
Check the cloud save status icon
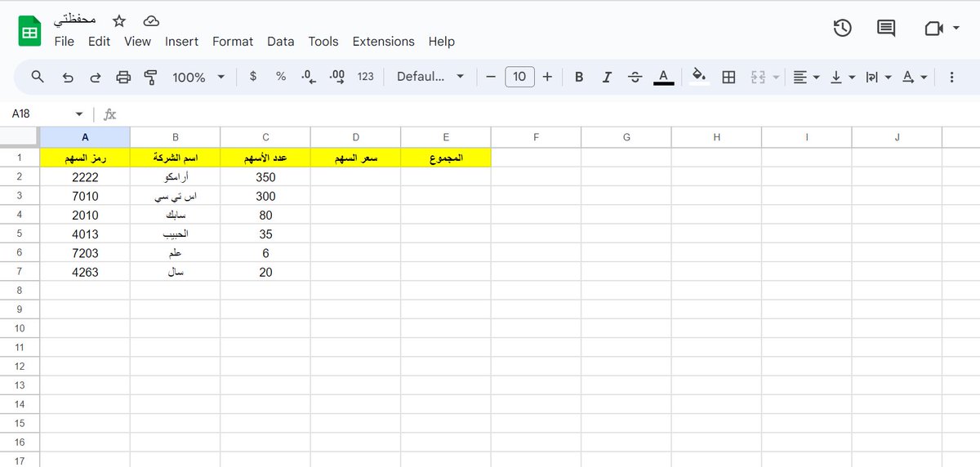click(151, 20)
